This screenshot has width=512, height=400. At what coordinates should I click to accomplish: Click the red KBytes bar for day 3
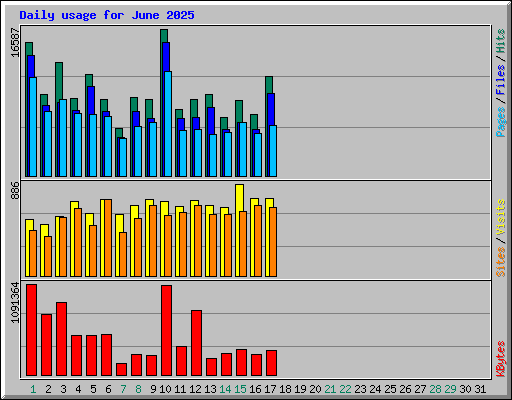click(62, 339)
